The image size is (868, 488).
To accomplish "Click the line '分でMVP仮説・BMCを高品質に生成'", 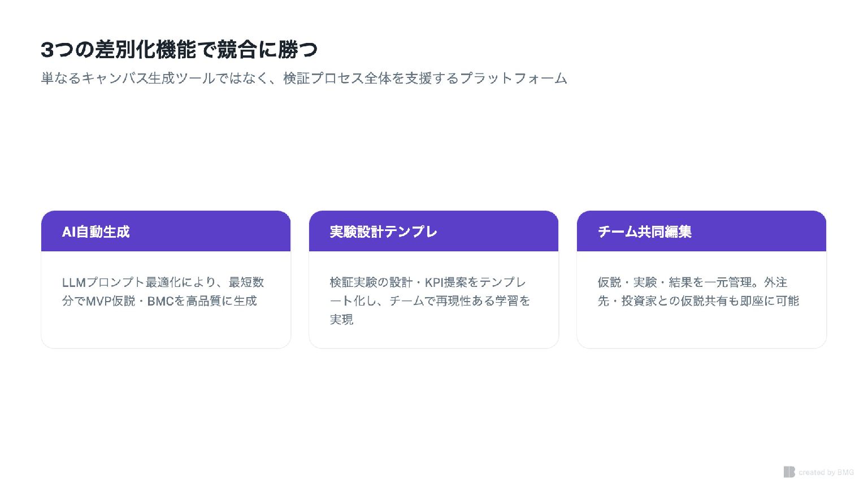I will click(x=159, y=301).
